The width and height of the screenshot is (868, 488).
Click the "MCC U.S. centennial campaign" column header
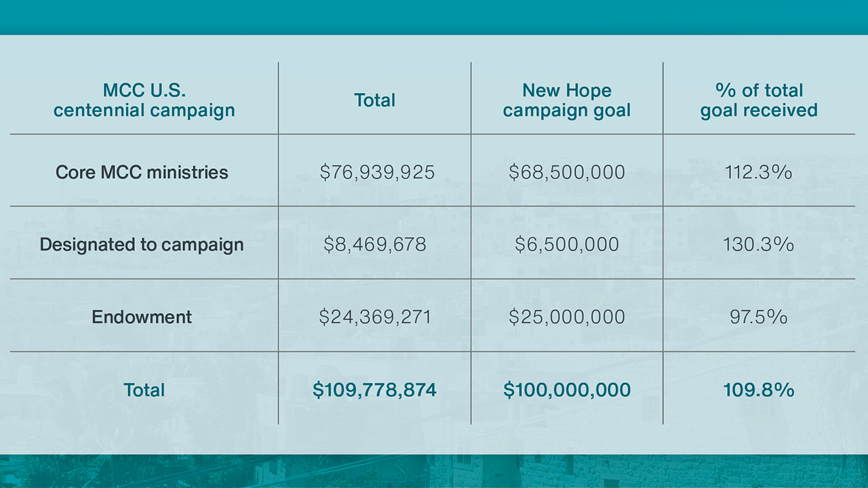[x=144, y=100]
